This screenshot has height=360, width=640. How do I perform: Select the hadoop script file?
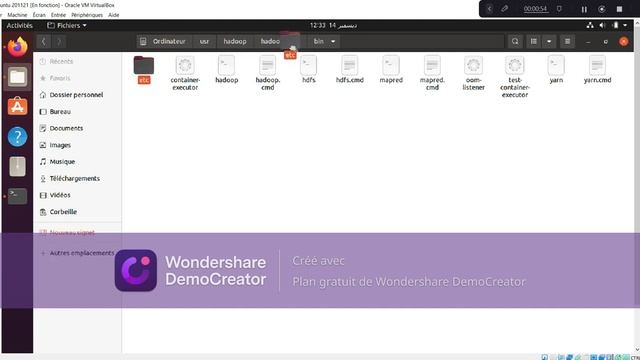227,70
